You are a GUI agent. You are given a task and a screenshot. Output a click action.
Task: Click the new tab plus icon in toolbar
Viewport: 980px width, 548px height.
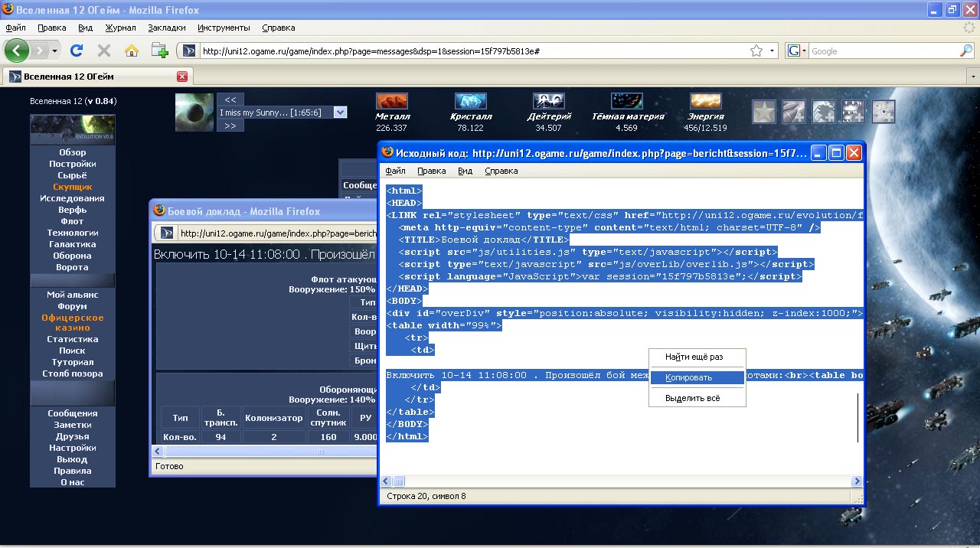[x=159, y=51]
